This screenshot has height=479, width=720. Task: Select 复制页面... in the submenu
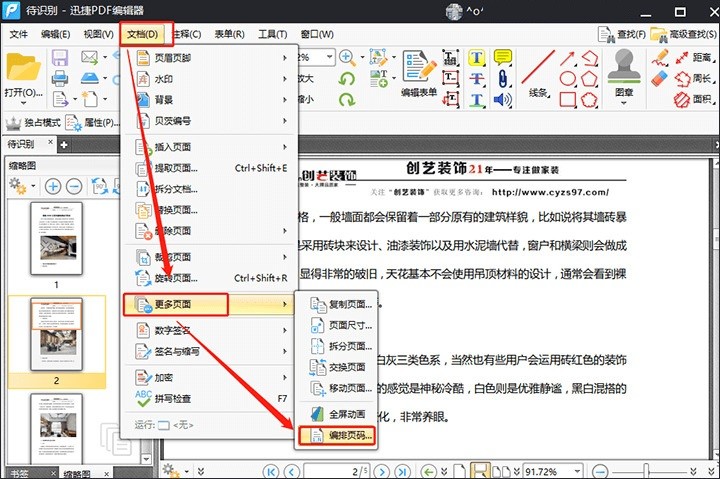point(336,304)
